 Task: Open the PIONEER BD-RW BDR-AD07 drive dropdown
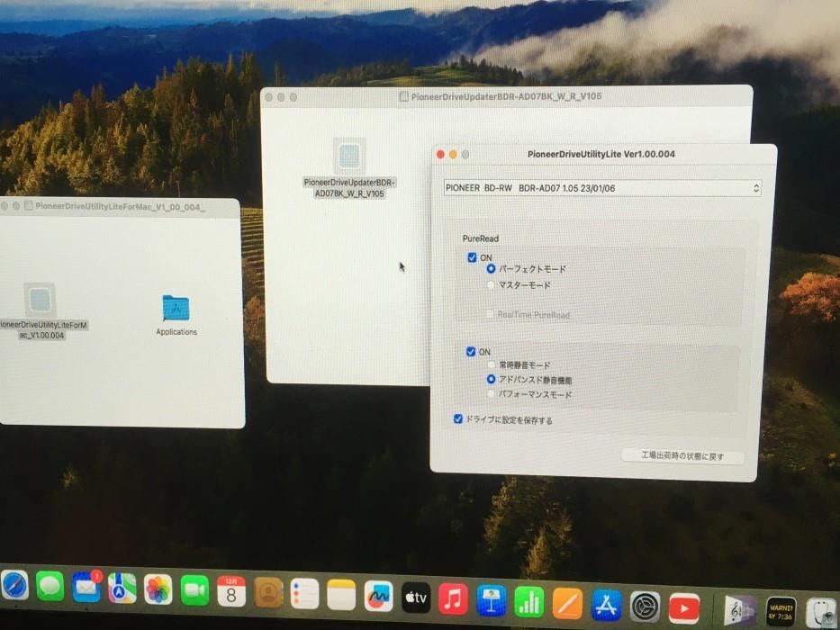(x=602, y=188)
